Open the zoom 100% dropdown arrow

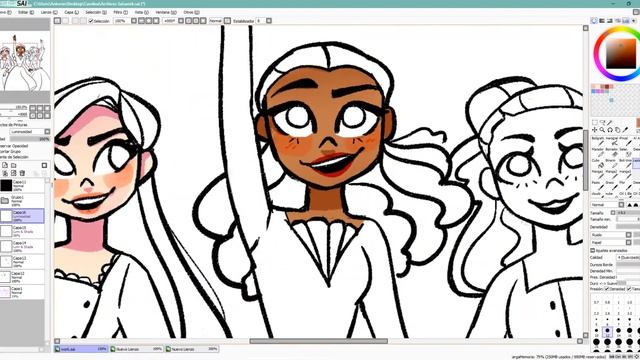[x=133, y=21]
